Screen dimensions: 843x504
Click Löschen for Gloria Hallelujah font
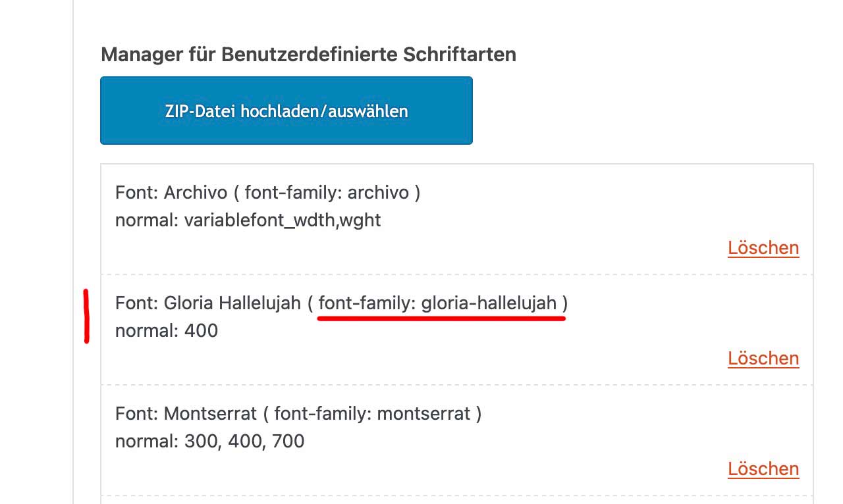pos(763,359)
